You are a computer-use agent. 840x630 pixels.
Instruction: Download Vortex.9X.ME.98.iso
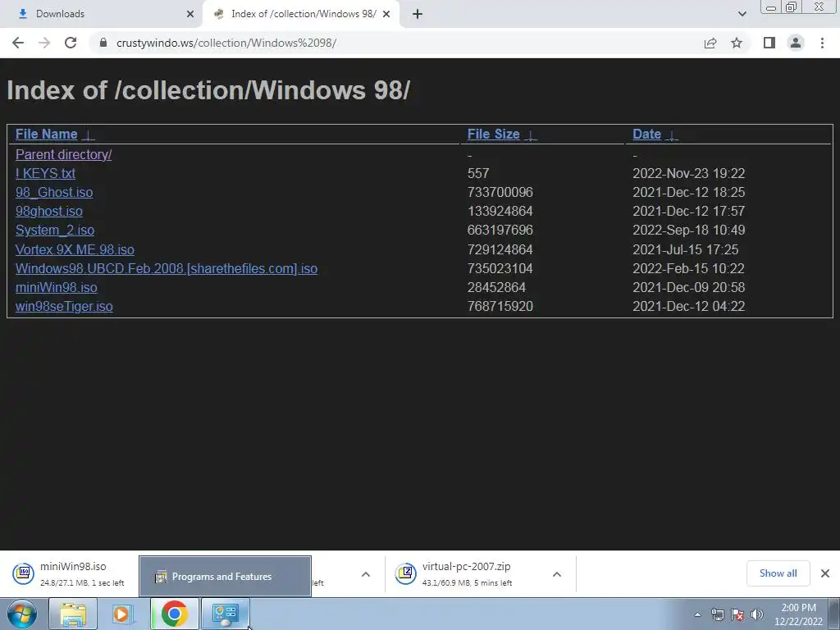coord(75,249)
